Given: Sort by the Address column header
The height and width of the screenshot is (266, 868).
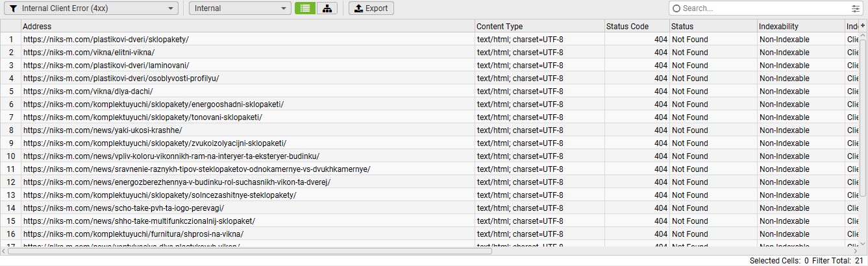Looking at the screenshot, I should (247, 26).
